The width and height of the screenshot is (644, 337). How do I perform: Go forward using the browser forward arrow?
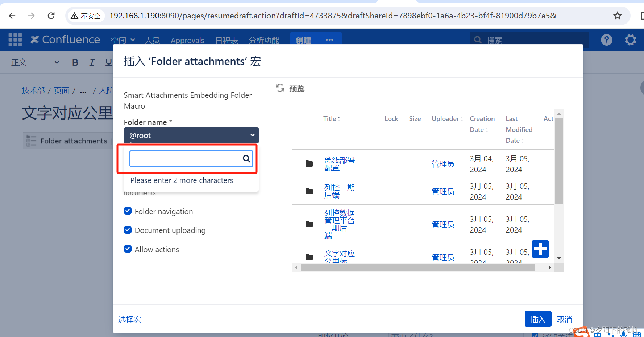(32, 16)
